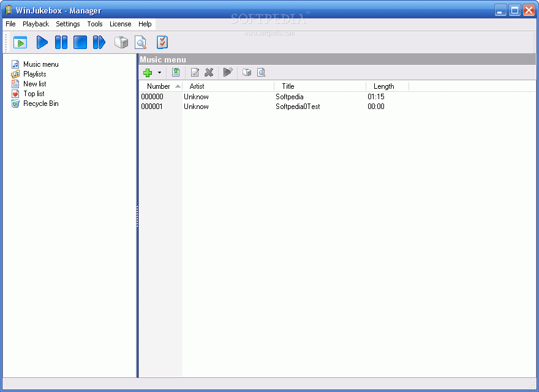Toggle the Number column sort arrow
539x392 pixels.
[178, 86]
